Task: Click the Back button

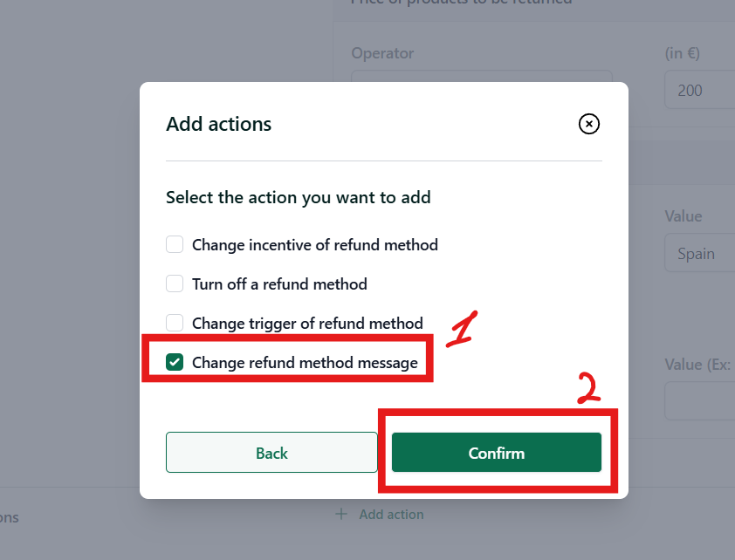Action: 271,453
